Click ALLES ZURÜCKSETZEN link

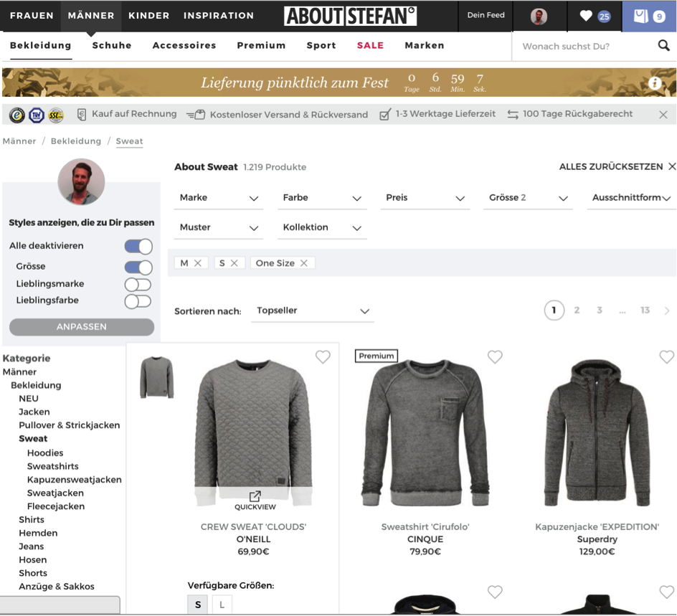pos(610,166)
